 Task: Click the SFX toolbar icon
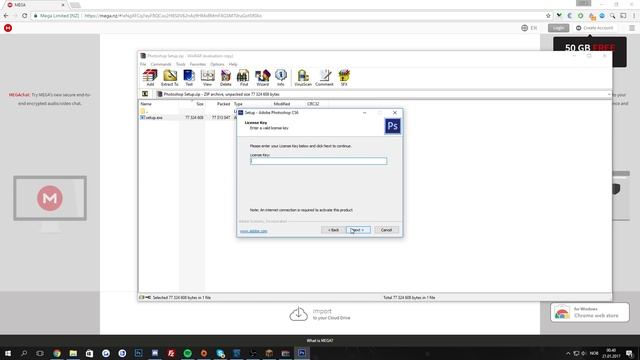[344, 77]
